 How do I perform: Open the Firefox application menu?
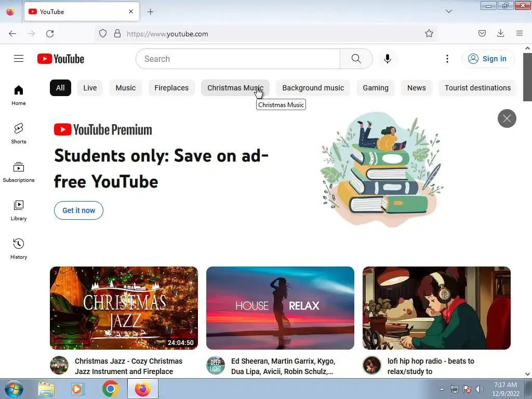pos(520,34)
